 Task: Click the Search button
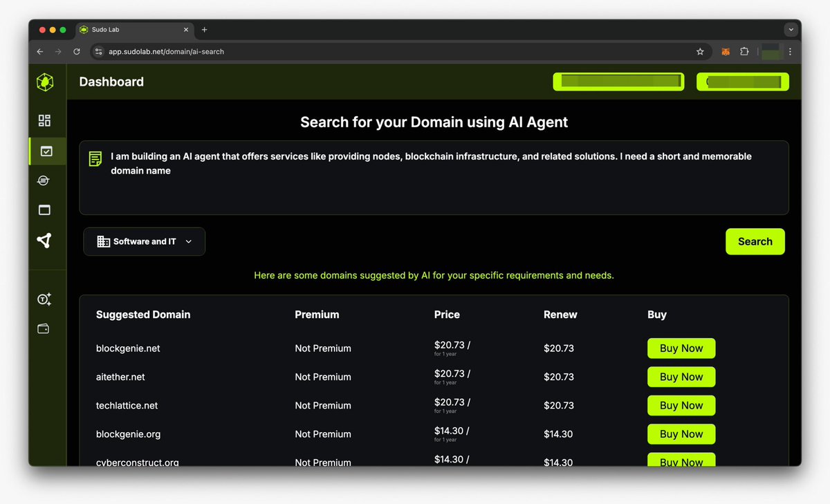755,241
